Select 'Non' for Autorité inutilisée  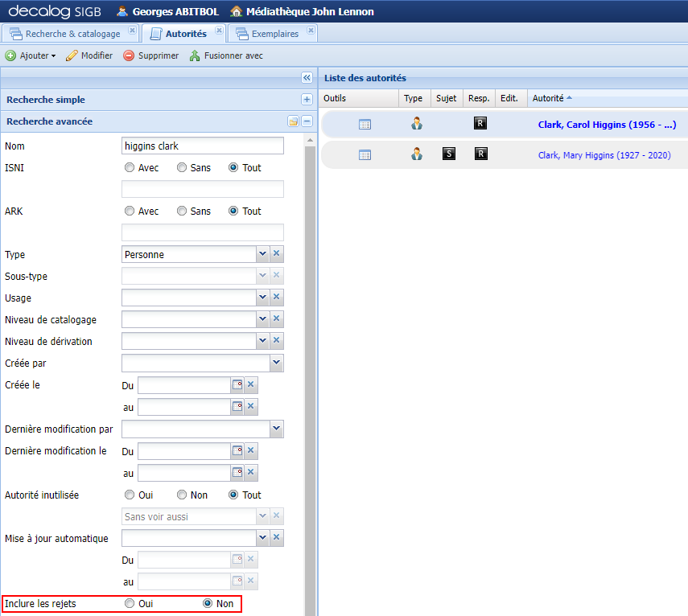coord(181,495)
